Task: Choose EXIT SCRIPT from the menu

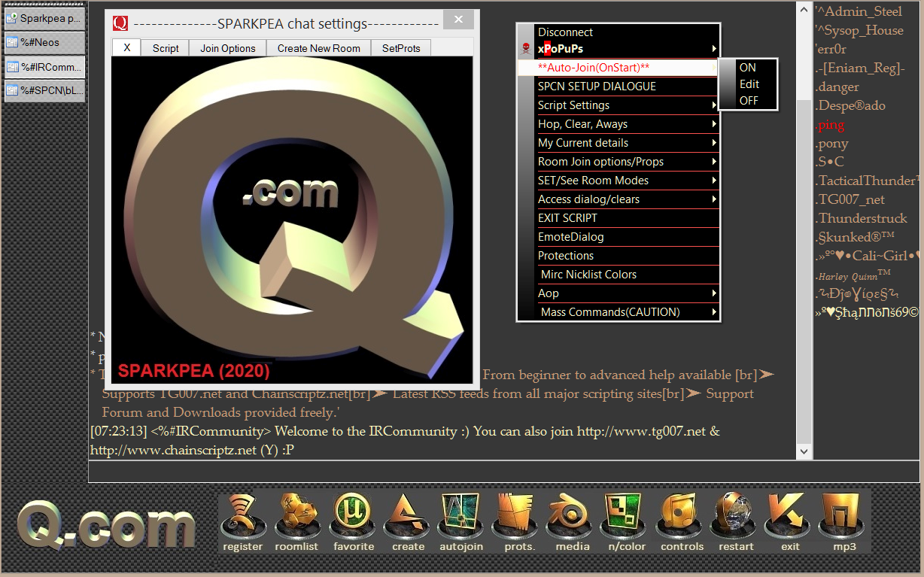Action: 619,217
